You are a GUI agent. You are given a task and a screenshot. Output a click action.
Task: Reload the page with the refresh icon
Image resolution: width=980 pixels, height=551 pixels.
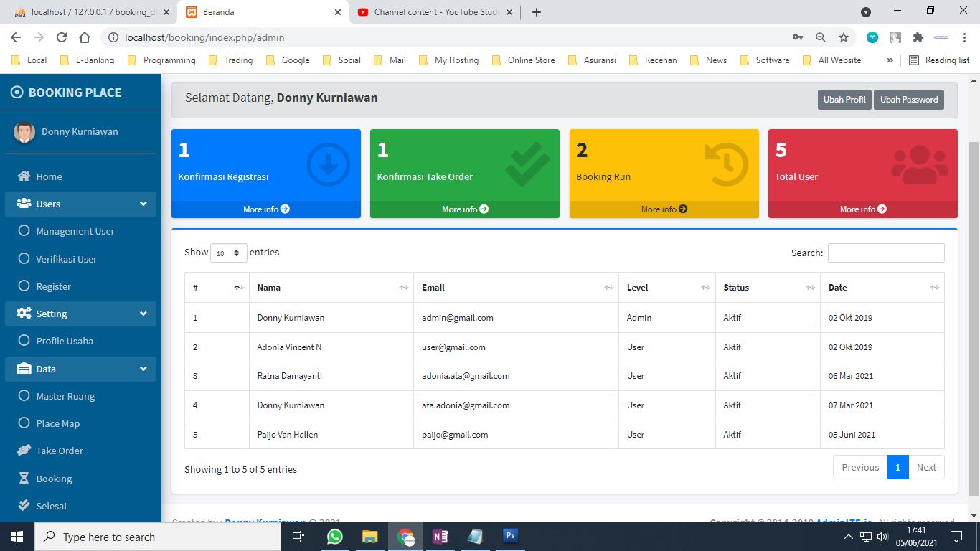62,37
